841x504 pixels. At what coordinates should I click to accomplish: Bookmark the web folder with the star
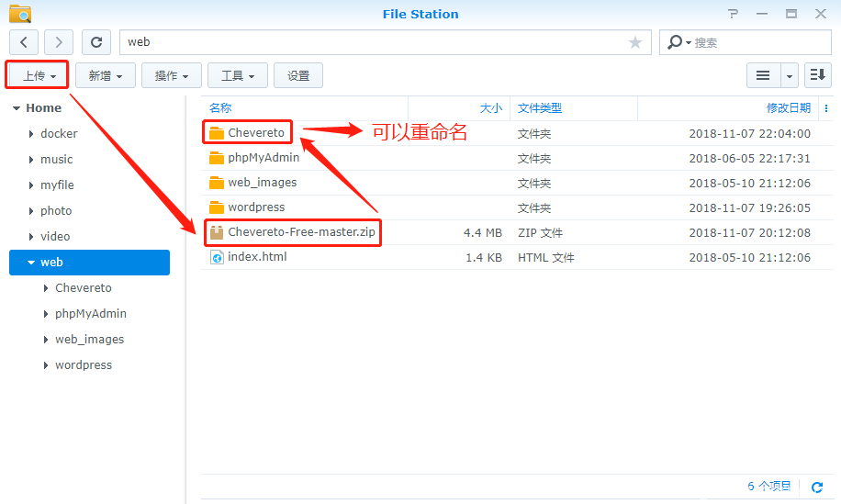point(635,42)
